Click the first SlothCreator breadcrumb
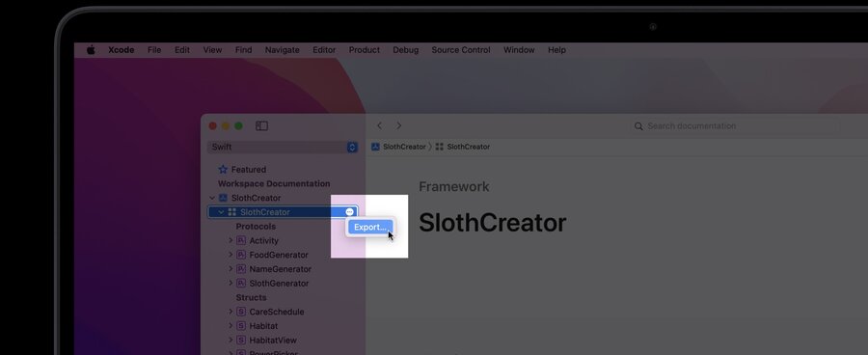The height and width of the screenshot is (355, 868). (x=405, y=147)
